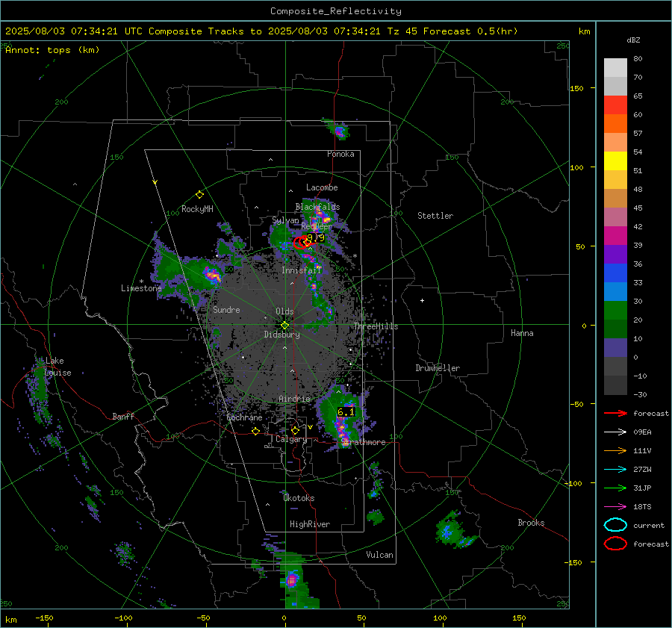Click the 'Drumheller' town label
This screenshot has height=628, width=672.
(x=438, y=368)
